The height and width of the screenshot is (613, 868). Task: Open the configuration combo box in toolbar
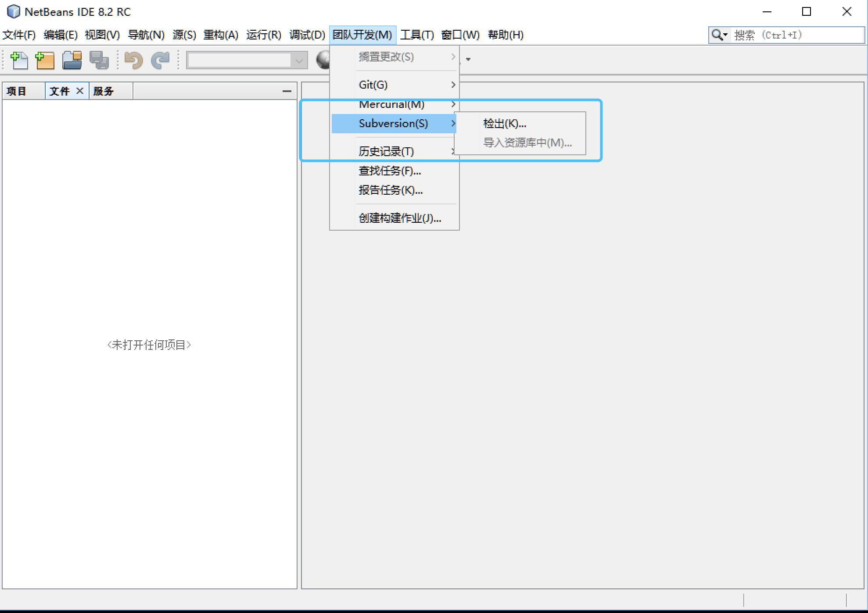(x=247, y=60)
